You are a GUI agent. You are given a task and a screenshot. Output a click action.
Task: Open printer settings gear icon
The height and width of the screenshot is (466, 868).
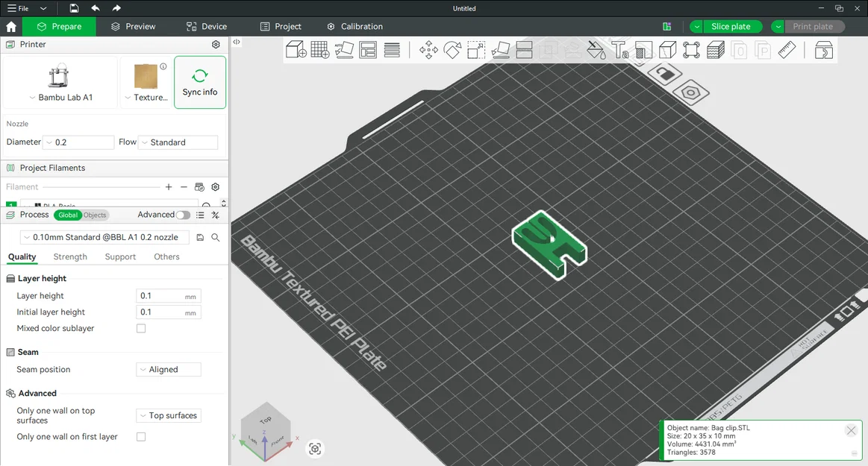(216, 44)
